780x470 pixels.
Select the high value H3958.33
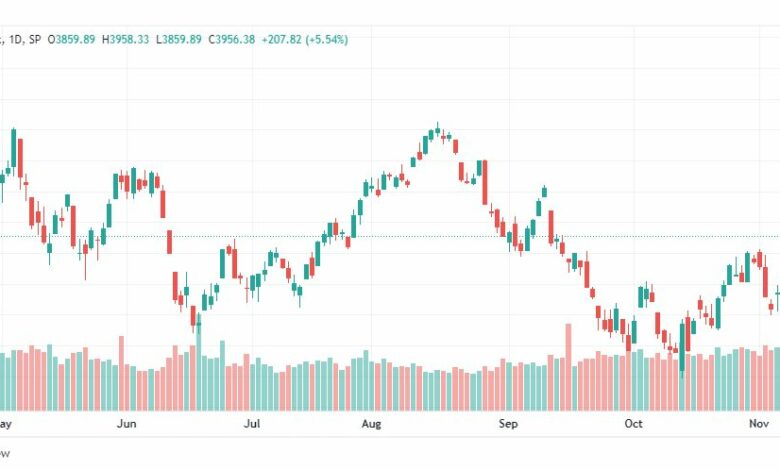tap(125, 39)
